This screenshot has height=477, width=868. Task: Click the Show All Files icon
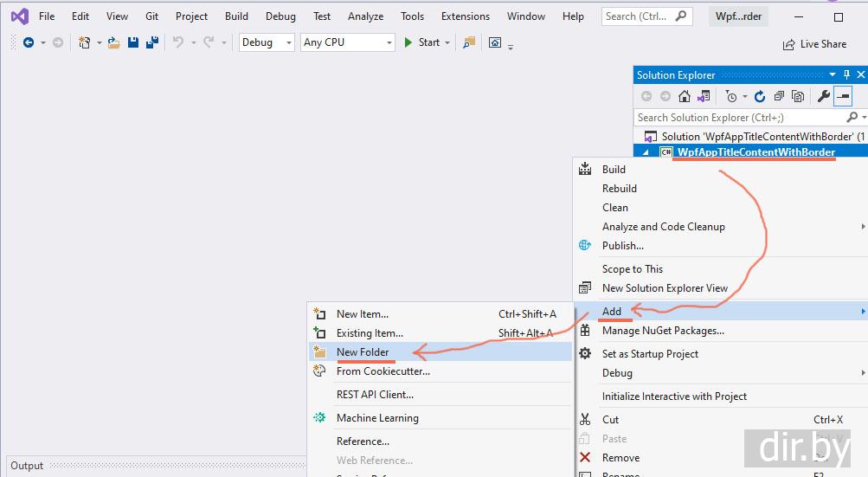click(x=797, y=97)
